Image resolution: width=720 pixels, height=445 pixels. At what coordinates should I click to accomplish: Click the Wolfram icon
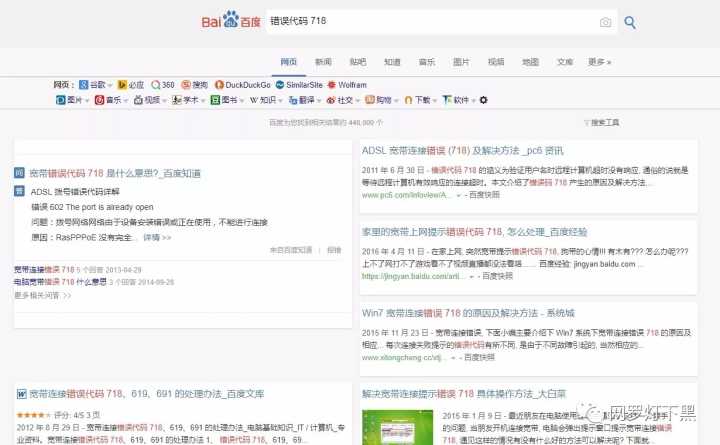[332, 85]
